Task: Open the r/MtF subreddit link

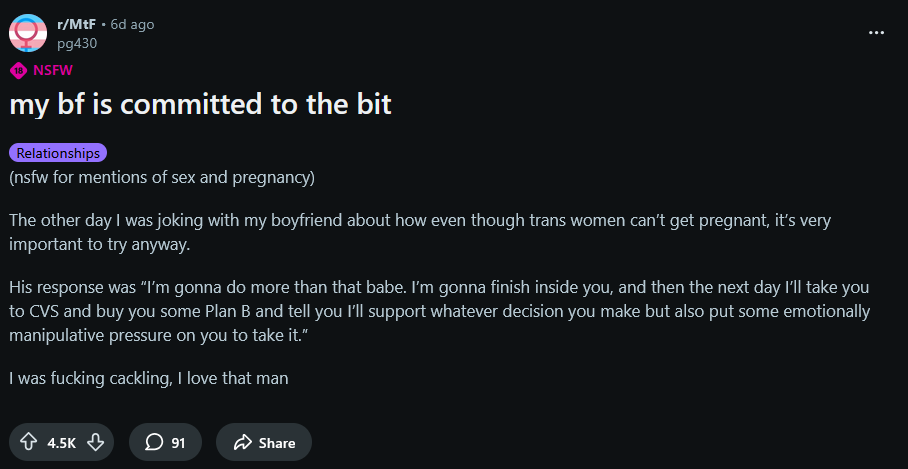Action: 76,24
